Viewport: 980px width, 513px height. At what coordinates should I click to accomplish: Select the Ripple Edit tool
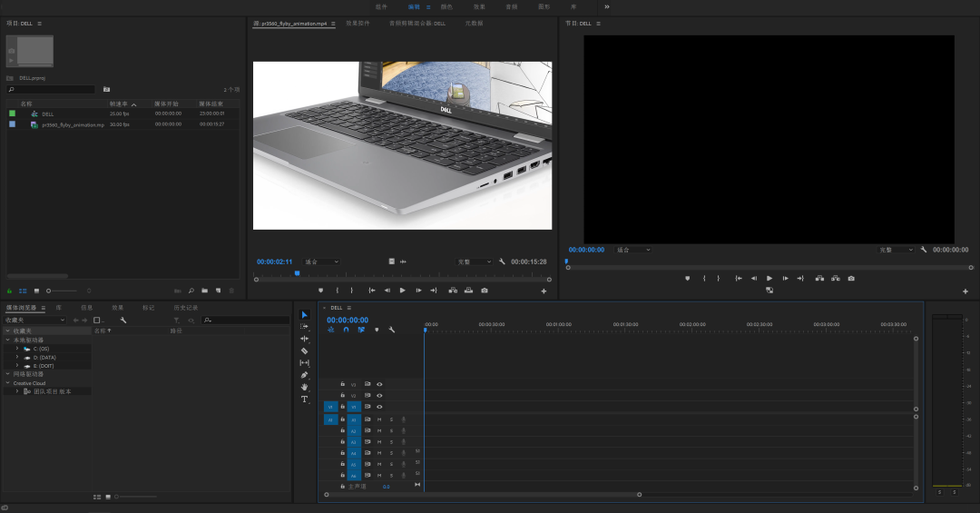click(x=304, y=339)
